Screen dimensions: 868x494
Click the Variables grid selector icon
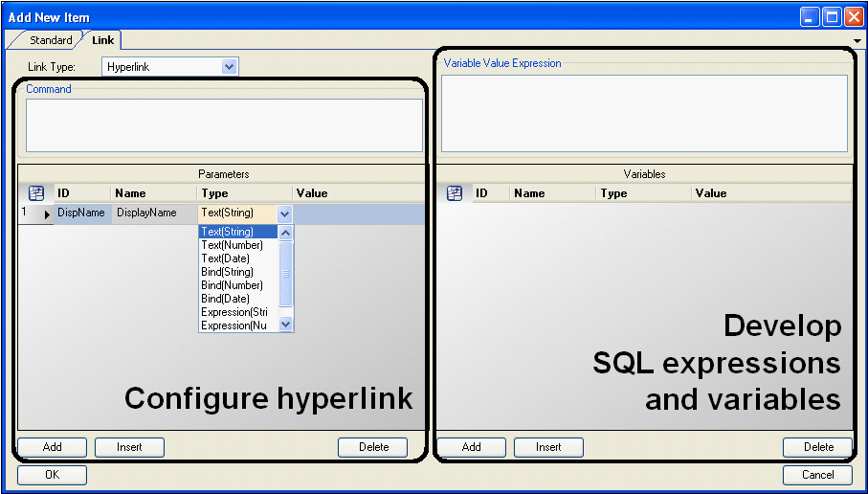pyautogui.click(x=455, y=193)
